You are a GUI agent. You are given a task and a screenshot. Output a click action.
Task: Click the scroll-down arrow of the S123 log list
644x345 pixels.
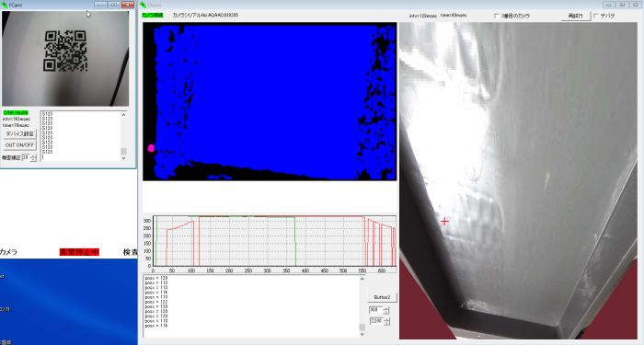(x=123, y=158)
